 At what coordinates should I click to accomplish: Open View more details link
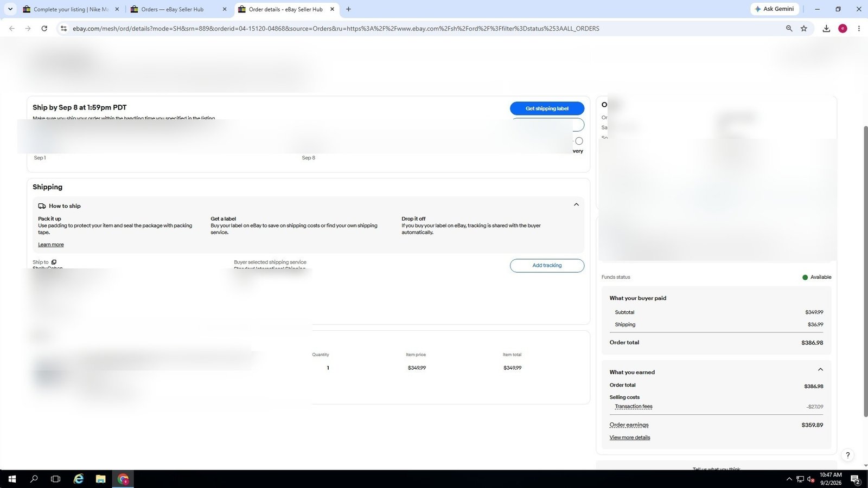[629, 438]
